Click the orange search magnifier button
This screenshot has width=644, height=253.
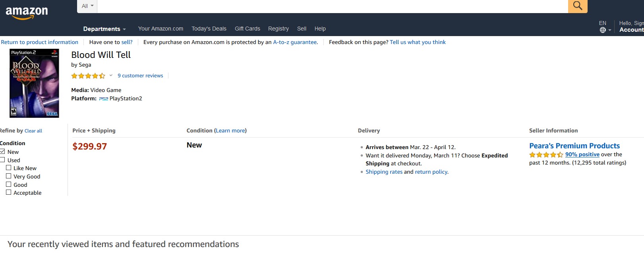point(578,6)
